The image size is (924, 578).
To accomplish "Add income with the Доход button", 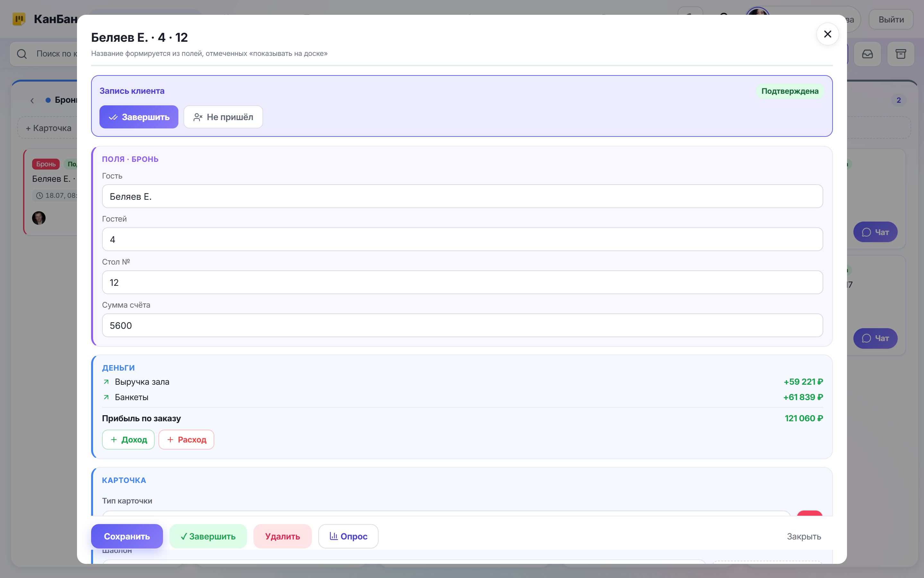I will [128, 440].
